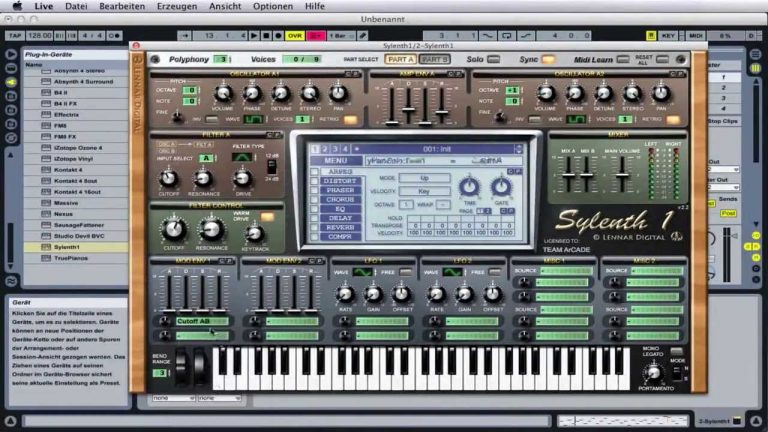The width and height of the screenshot is (768, 432).
Task: Open the Filter Type shape selector
Action: [242, 157]
